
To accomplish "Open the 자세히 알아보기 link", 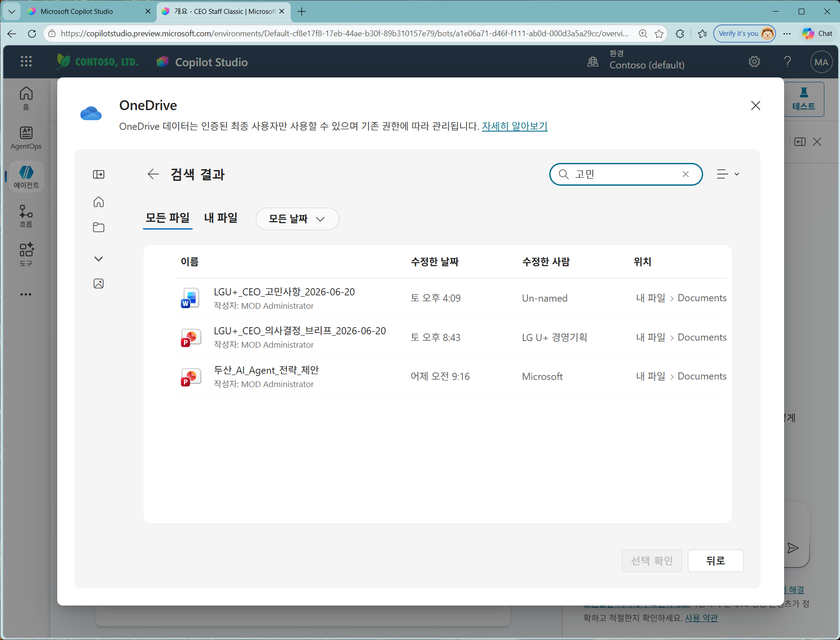I will (514, 126).
